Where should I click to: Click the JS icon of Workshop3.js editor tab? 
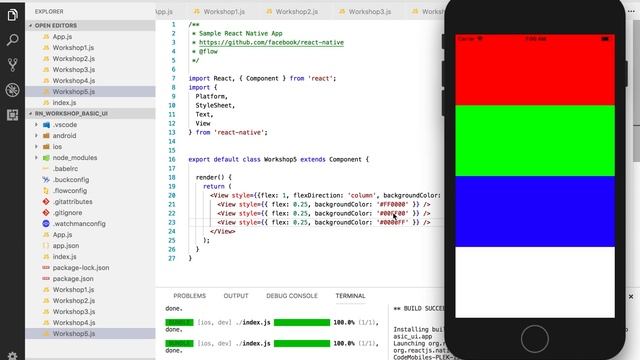coord(342,11)
